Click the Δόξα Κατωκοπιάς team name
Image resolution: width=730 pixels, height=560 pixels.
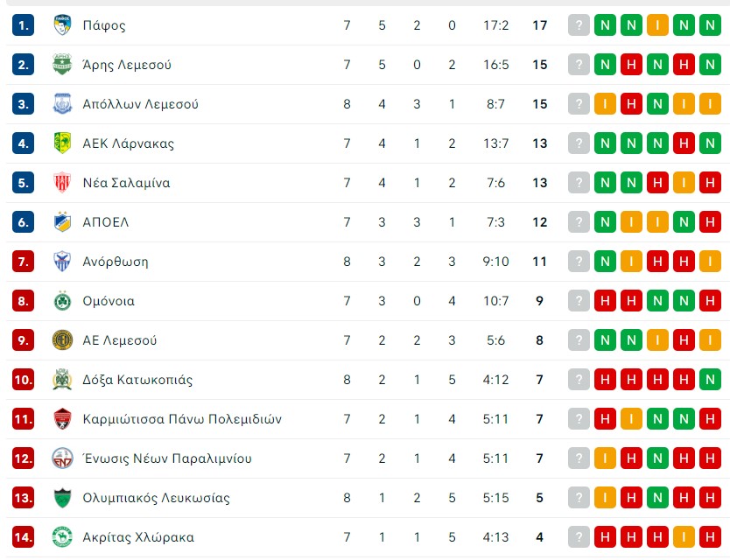(137, 380)
